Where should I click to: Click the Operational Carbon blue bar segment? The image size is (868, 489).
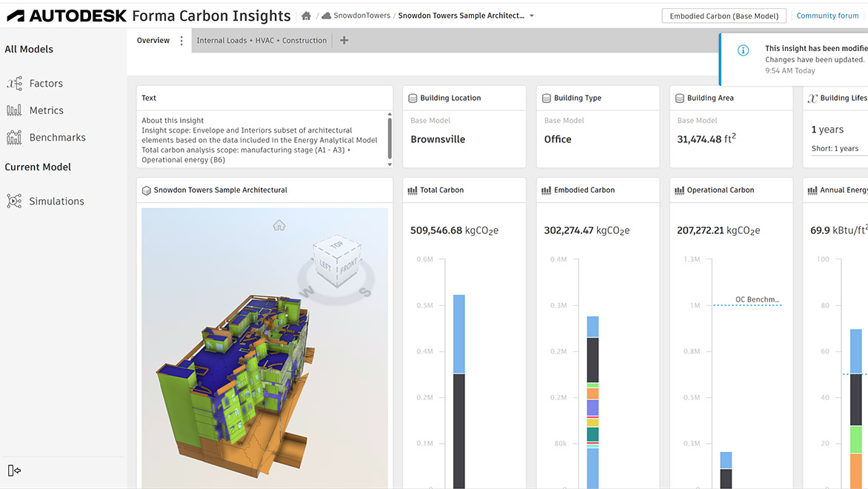coord(726,460)
